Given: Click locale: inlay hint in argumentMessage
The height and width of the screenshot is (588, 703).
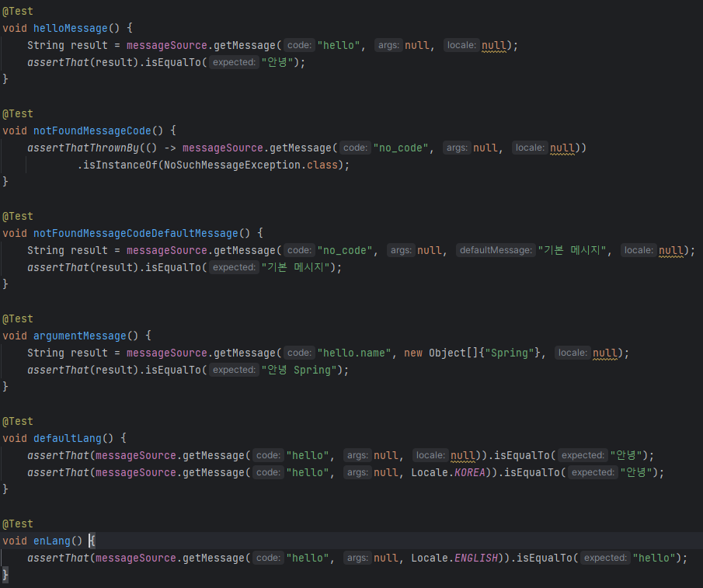Looking at the screenshot, I should [572, 353].
